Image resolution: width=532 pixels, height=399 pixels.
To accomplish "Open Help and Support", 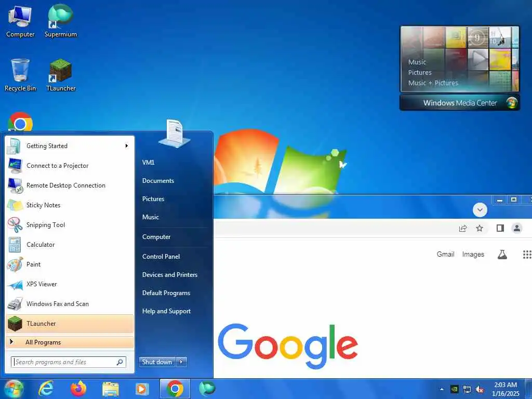I will (166, 311).
